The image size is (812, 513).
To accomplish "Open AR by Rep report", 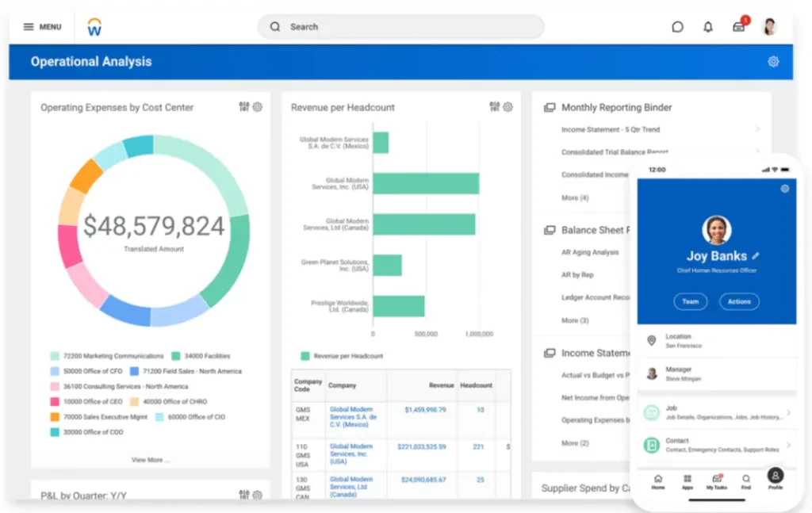I will (x=577, y=275).
